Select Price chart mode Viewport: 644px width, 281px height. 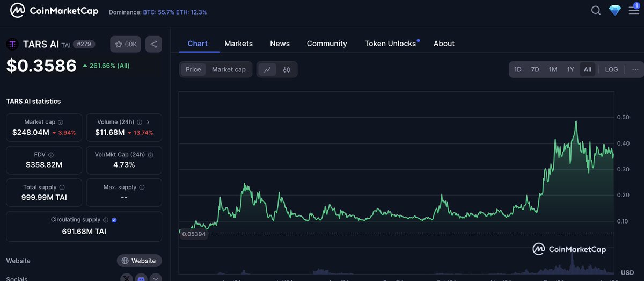193,69
